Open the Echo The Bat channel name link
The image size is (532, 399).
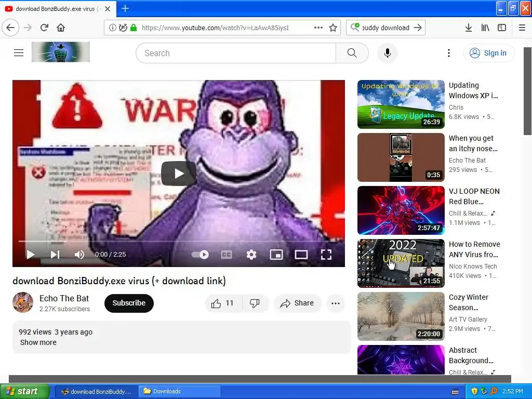pyautogui.click(x=64, y=298)
